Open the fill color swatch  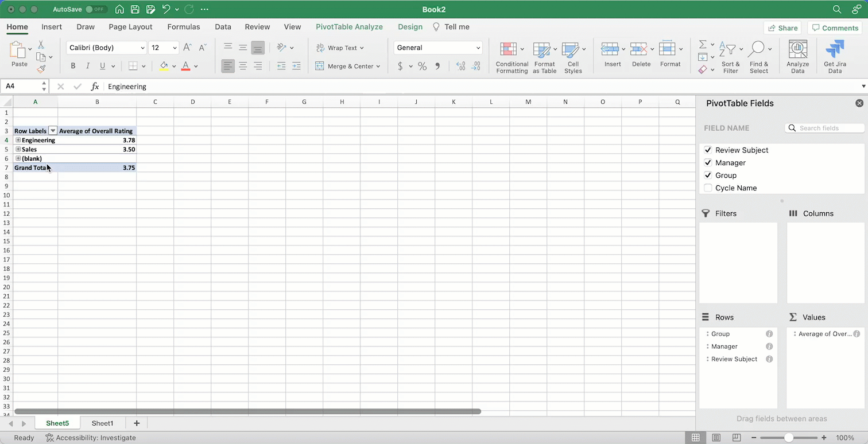164,66
